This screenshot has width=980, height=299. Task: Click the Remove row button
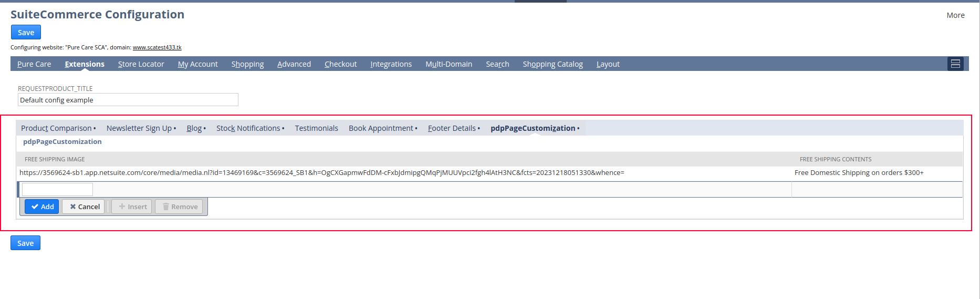[x=179, y=207]
